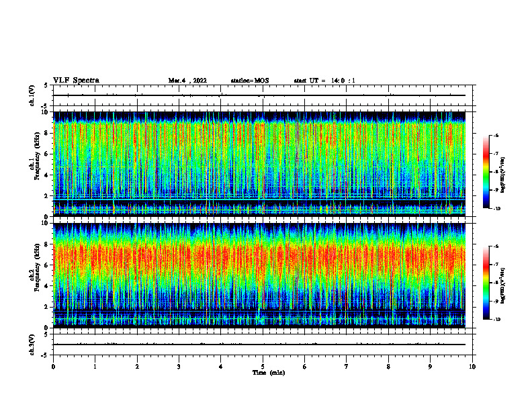This screenshot has width=532, height=411.
Task: Click the ch.2 frequency tick label "4"
Action: [x=47, y=286]
